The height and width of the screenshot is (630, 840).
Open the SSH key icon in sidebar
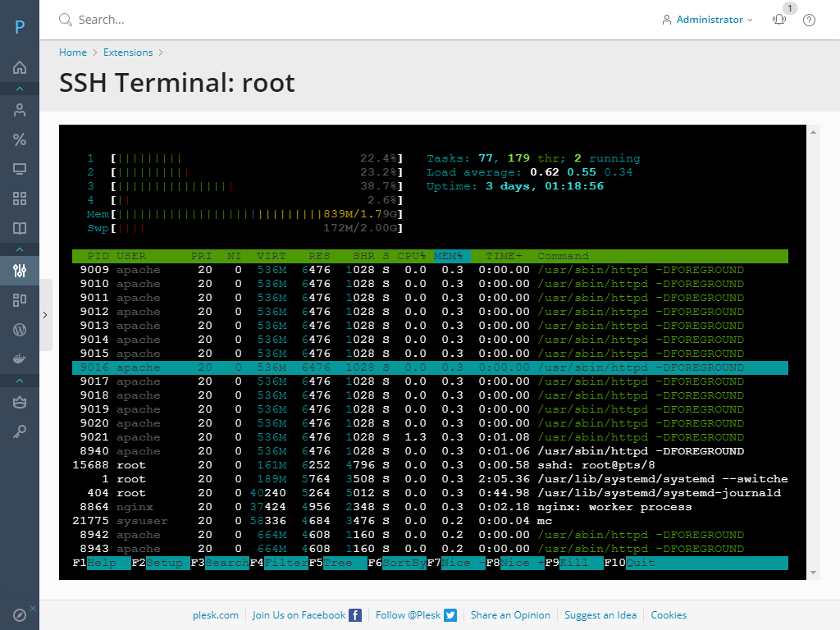click(20, 431)
